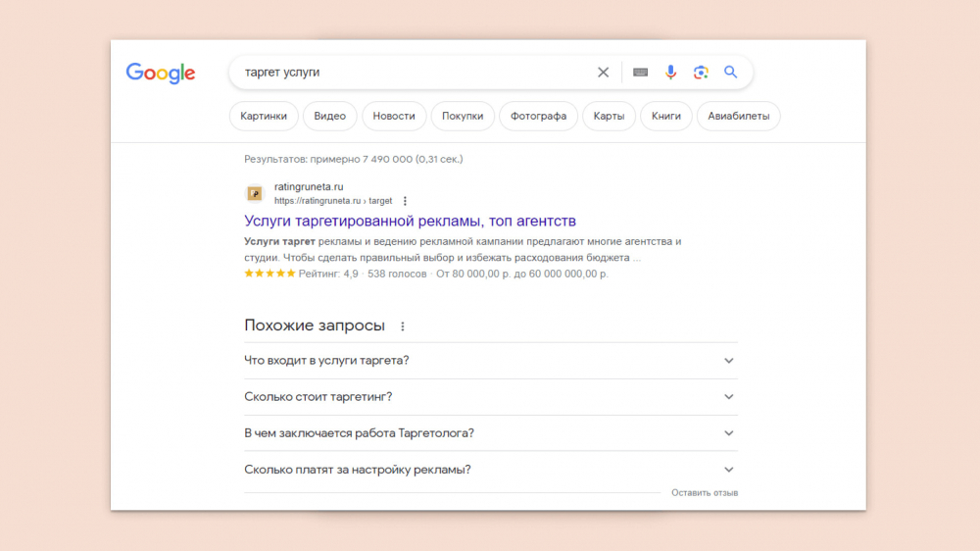Open the Google logo homepage

click(161, 74)
